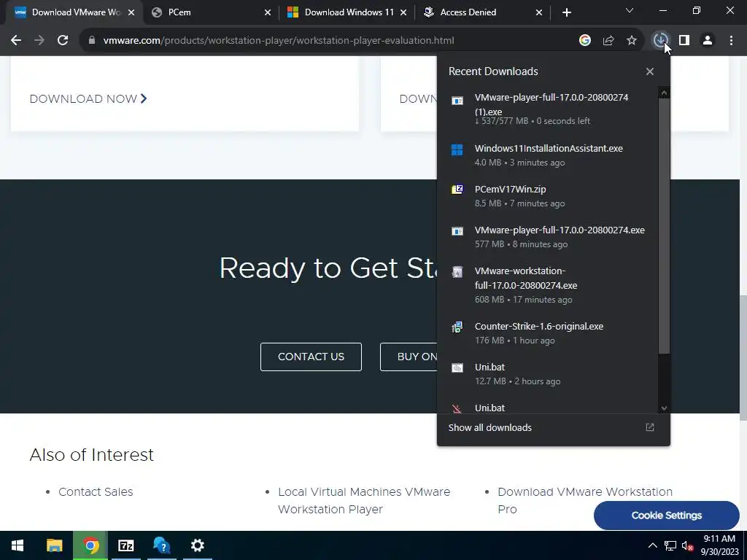
Task: Click the Chrome taskbar icon
Action: [90, 545]
